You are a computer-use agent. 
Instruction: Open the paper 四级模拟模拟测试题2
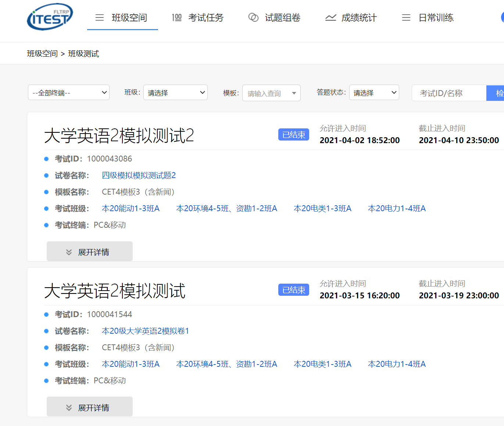139,175
